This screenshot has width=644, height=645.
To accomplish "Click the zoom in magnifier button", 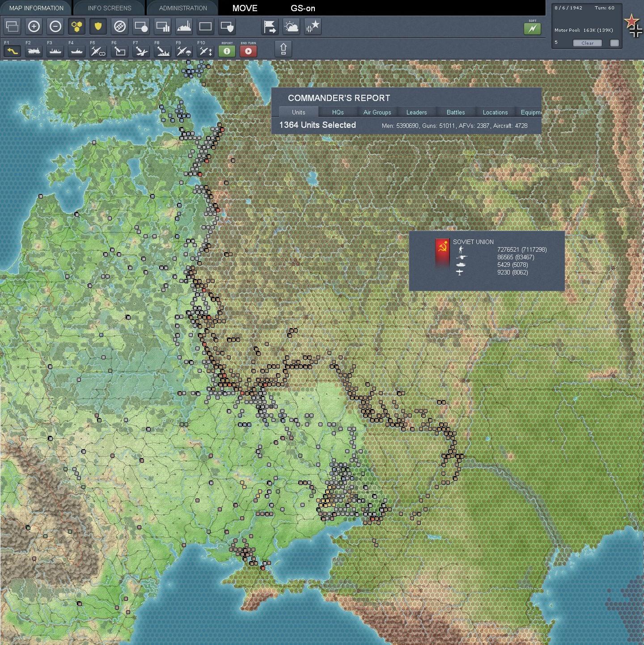I will pos(34,27).
